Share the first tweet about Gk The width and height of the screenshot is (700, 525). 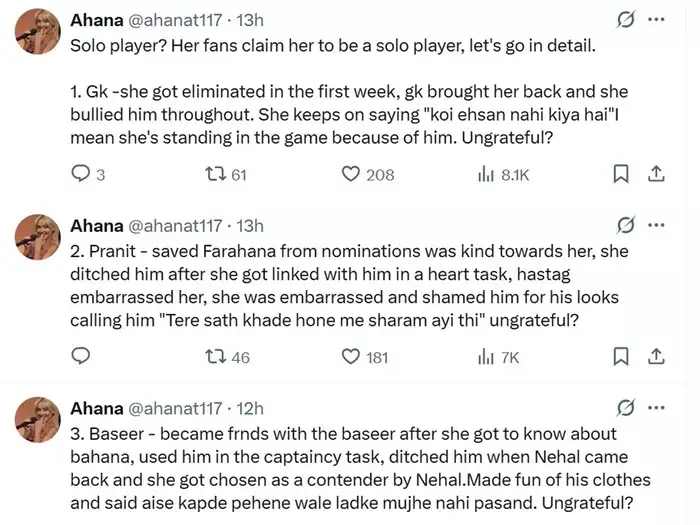(x=656, y=174)
